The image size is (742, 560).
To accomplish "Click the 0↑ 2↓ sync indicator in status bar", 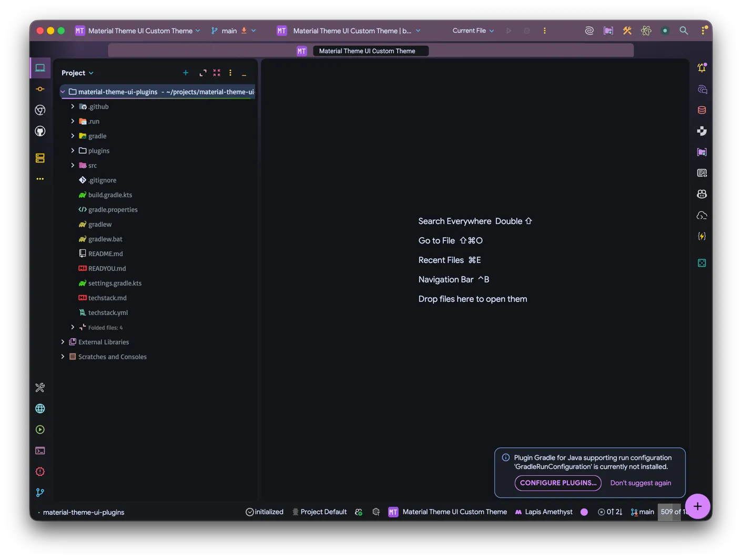I will coord(610,512).
